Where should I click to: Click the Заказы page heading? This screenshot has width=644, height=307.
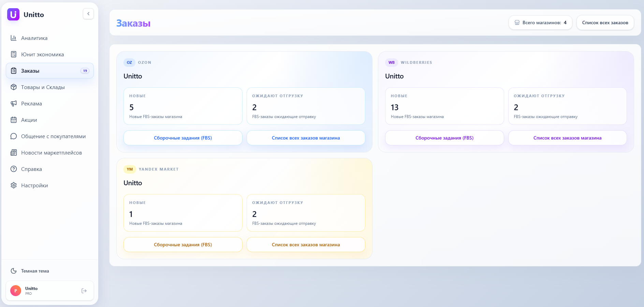(133, 23)
